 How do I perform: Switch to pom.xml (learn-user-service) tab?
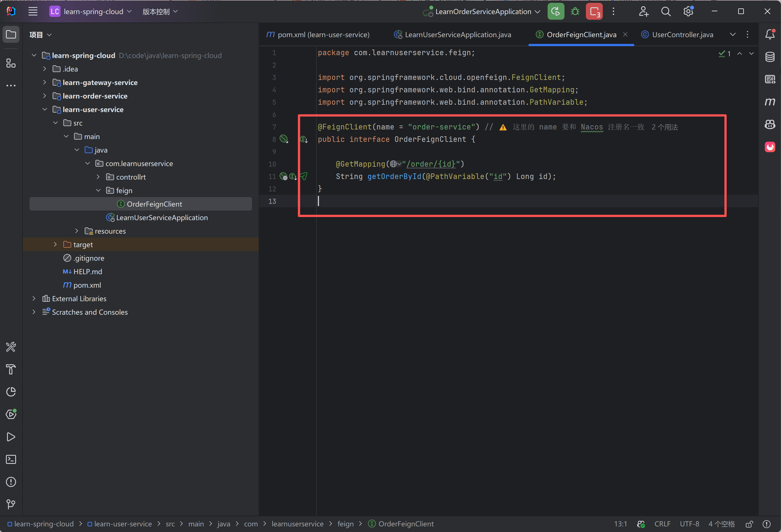coord(318,35)
